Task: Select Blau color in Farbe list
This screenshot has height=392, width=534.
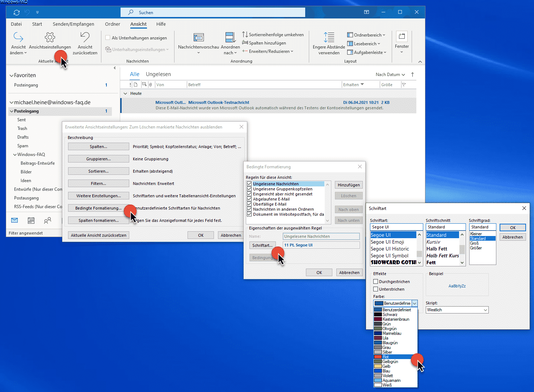Action: (395, 371)
